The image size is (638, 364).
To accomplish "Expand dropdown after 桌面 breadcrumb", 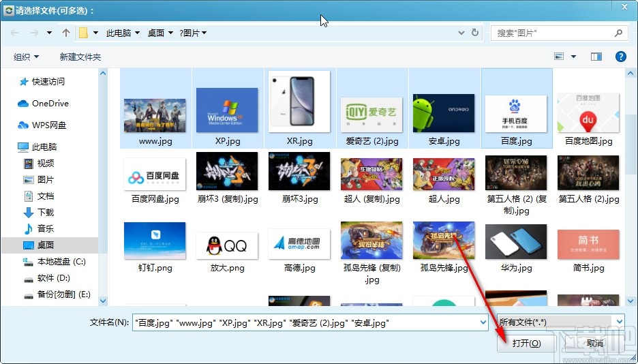I will [x=170, y=33].
